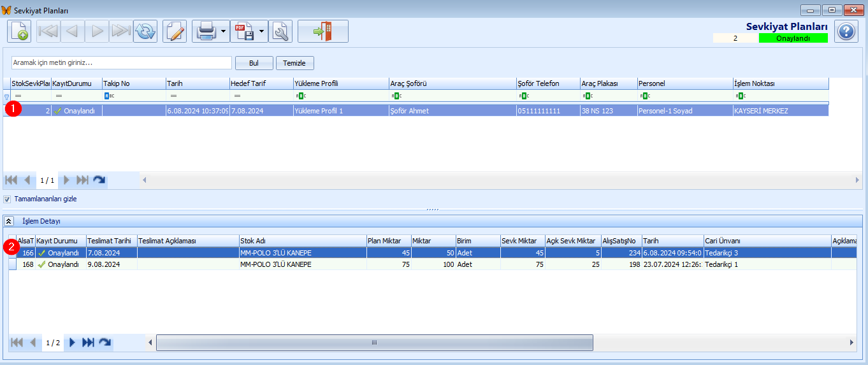Go to first page in upper grid pager
Screen dimensions: 868x365
click(x=11, y=180)
